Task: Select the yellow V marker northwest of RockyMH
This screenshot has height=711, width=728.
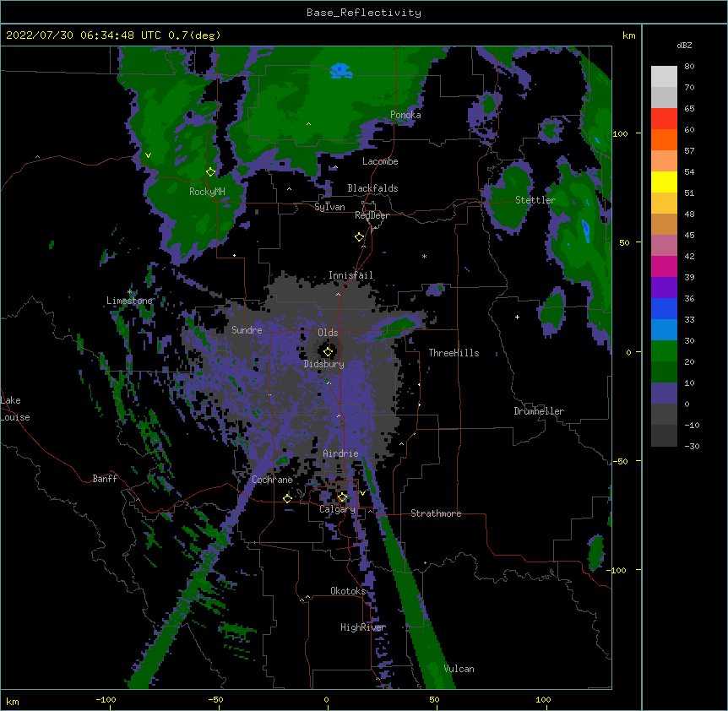Action: pos(148,155)
